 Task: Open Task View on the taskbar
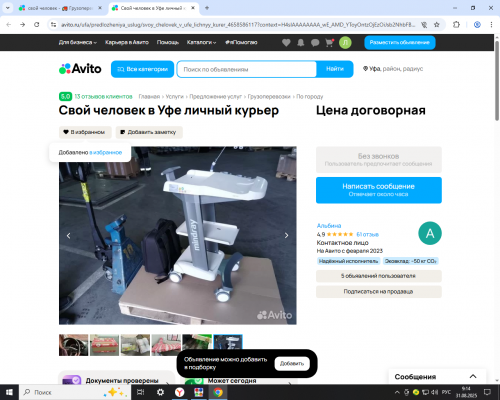[141, 392]
